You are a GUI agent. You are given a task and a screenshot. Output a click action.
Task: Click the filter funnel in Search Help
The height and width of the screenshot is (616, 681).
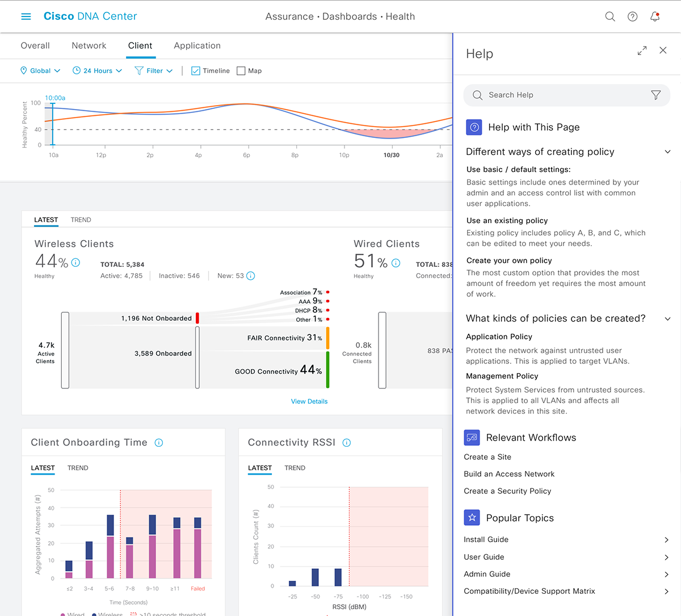(655, 95)
